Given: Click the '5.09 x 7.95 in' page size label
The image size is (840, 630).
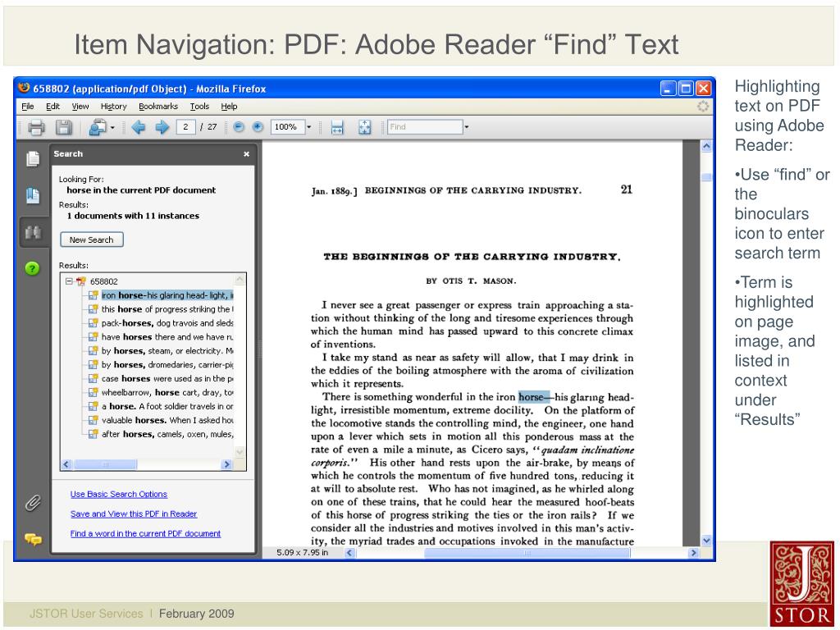Looking at the screenshot, I should point(303,552).
